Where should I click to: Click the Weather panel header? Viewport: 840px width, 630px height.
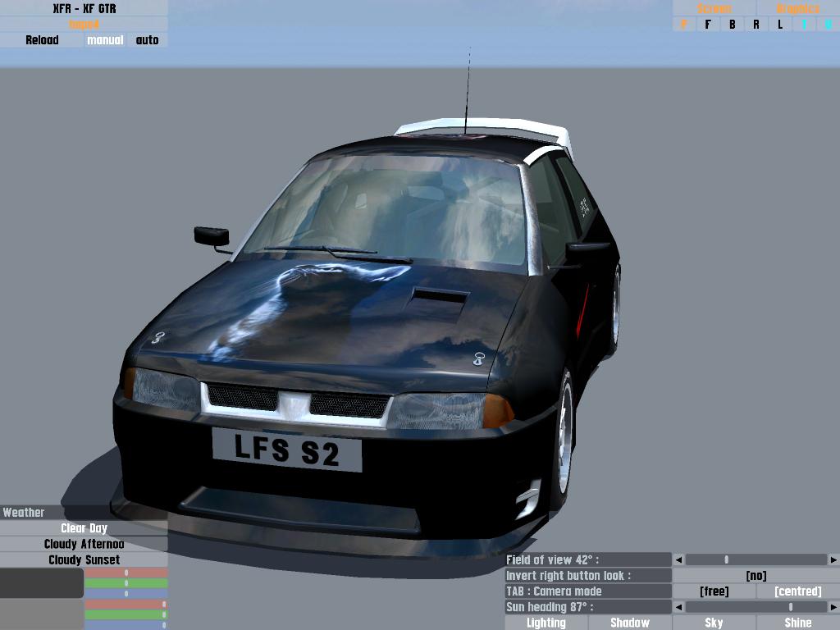(84, 512)
